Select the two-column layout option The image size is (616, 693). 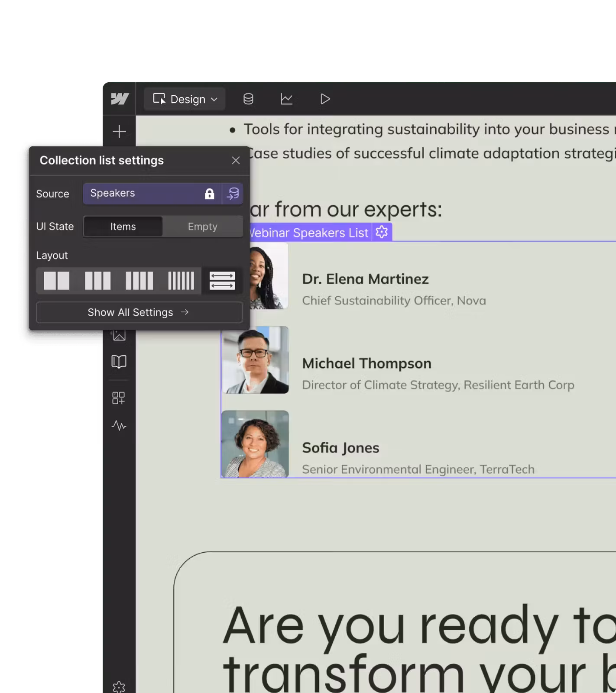pyautogui.click(x=57, y=281)
